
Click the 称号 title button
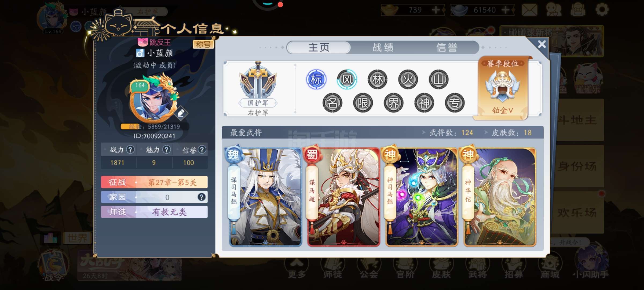pos(203,44)
